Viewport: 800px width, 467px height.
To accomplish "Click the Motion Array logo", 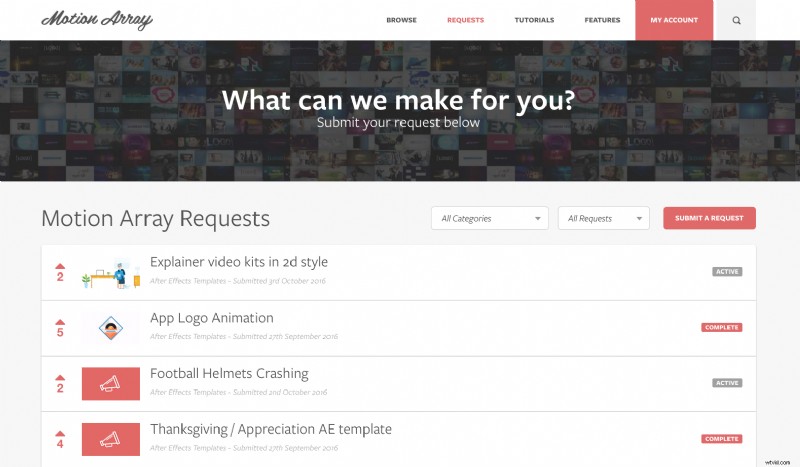I will point(97,19).
